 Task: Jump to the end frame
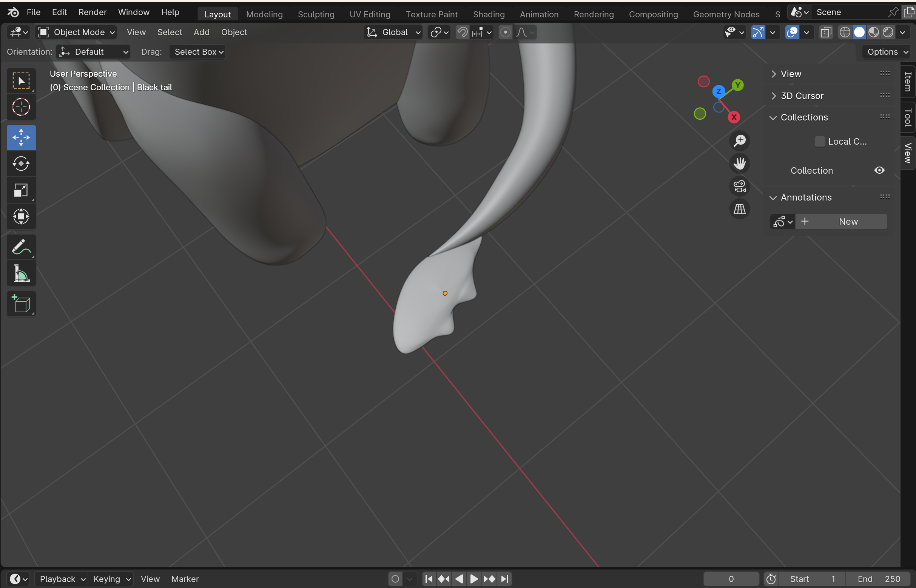click(505, 579)
